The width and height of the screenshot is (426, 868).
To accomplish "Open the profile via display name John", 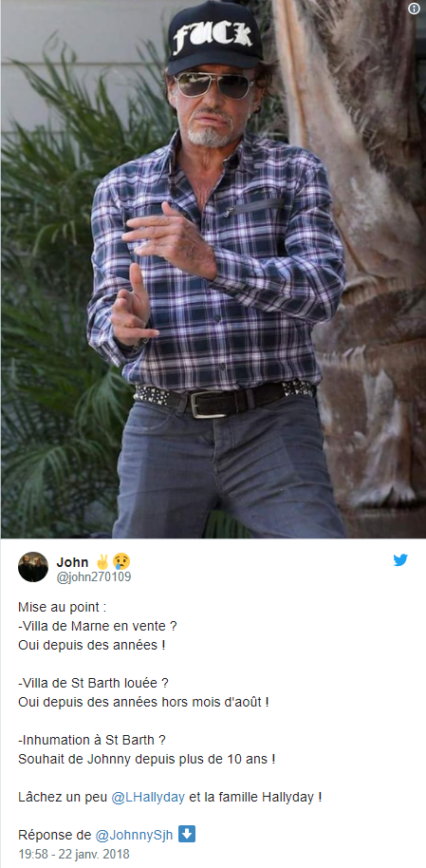I will (x=72, y=562).
